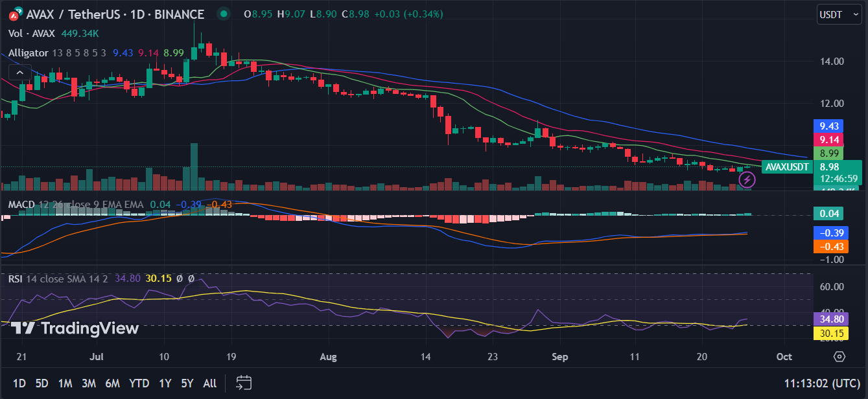This screenshot has width=868, height=399.
Task: Select the 1Y time range
Action: [x=164, y=383]
